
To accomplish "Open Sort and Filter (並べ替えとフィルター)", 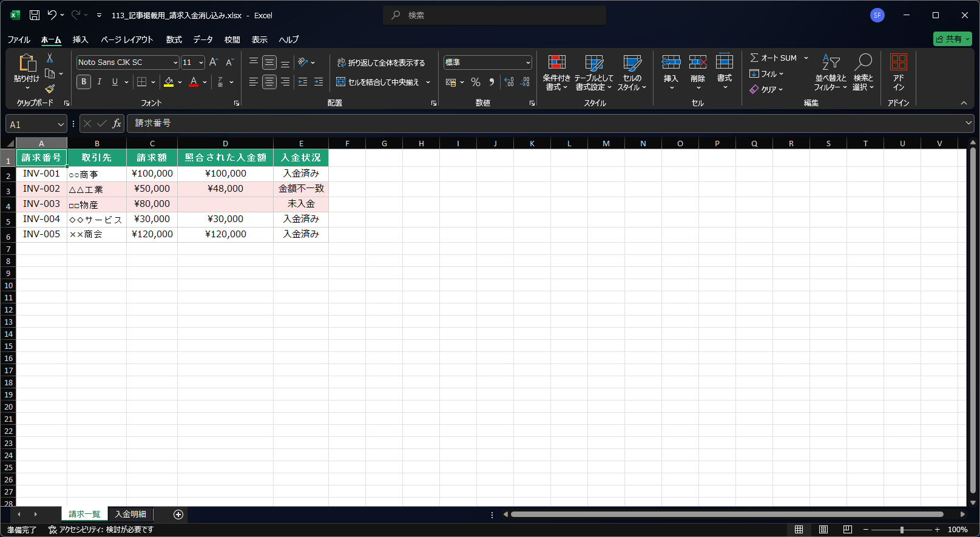I will tap(831, 73).
